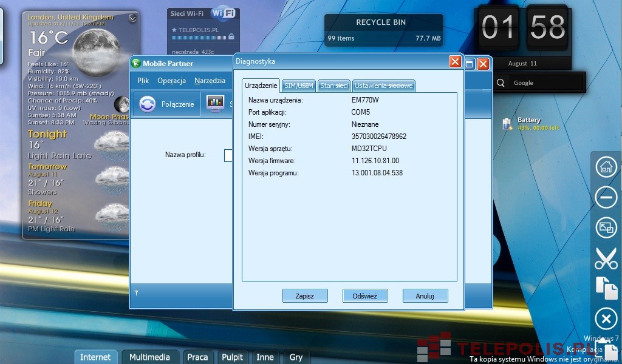Click the X circle icon in side dock
The width and height of the screenshot is (622, 364).
coord(606,319)
